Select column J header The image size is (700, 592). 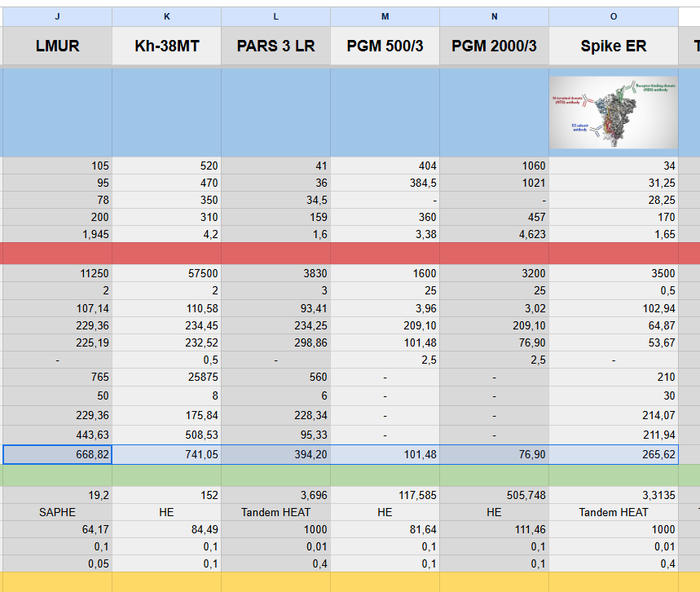[x=57, y=16]
